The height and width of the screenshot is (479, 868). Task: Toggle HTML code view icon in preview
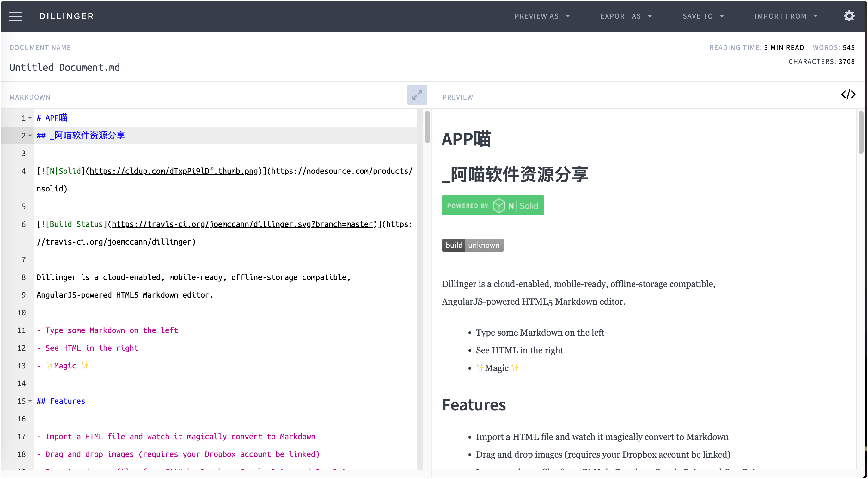coord(848,95)
